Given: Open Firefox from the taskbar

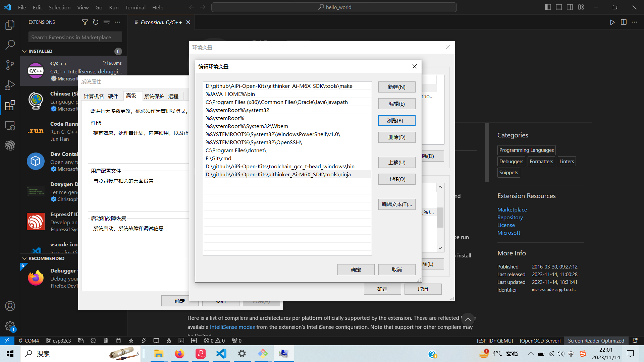Looking at the screenshot, I should (x=179, y=354).
